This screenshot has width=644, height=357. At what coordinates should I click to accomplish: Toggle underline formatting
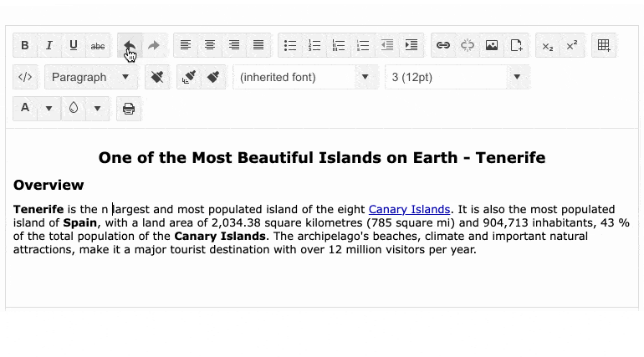click(74, 45)
